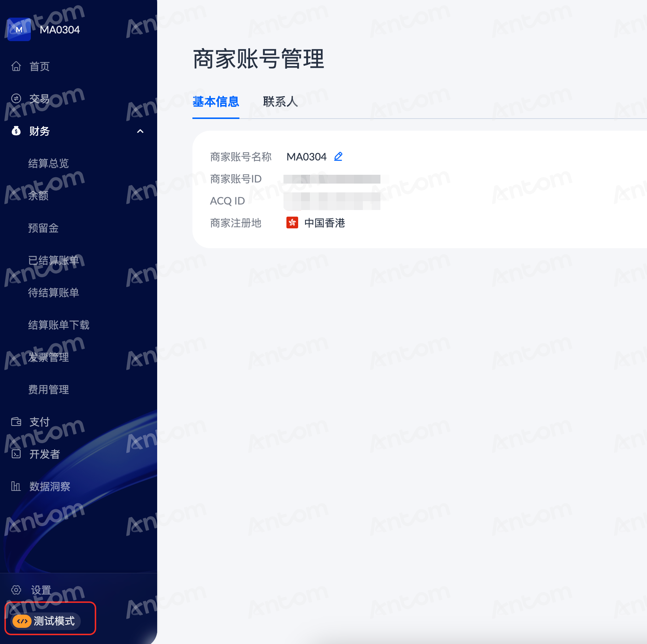Click the Hong Kong flag icon

(x=292, y=222)
